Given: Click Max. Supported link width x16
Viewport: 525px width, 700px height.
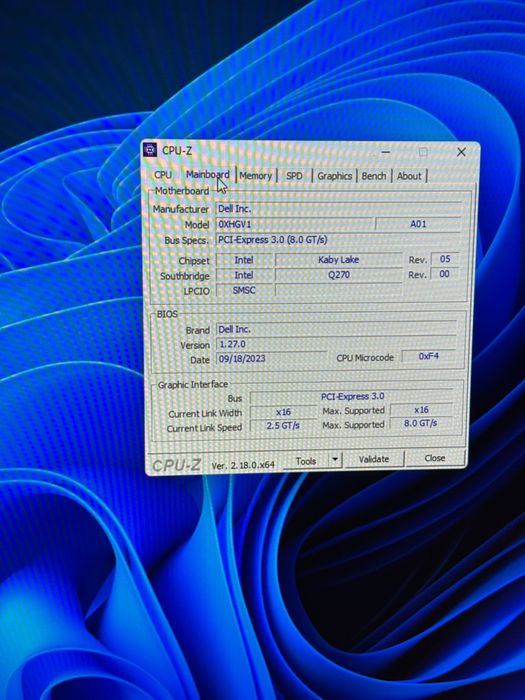Looking at the screenshot, I should [421, 410].
